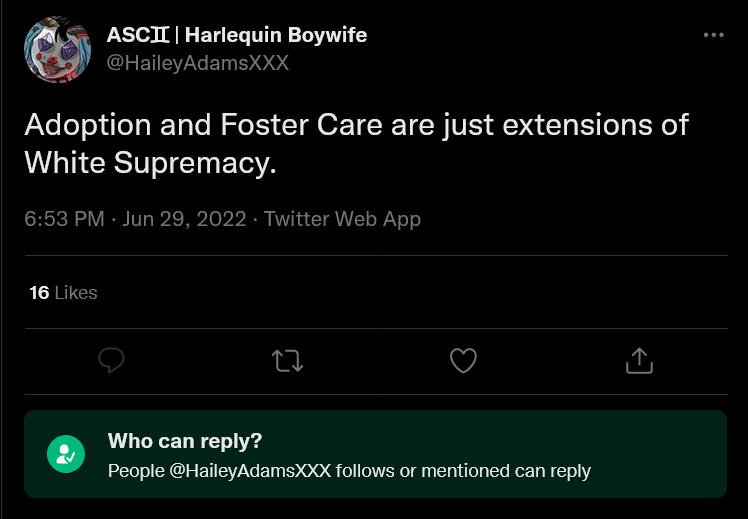
Task: Open the Twitter Web App source link
Action: [x=343, y=219]
